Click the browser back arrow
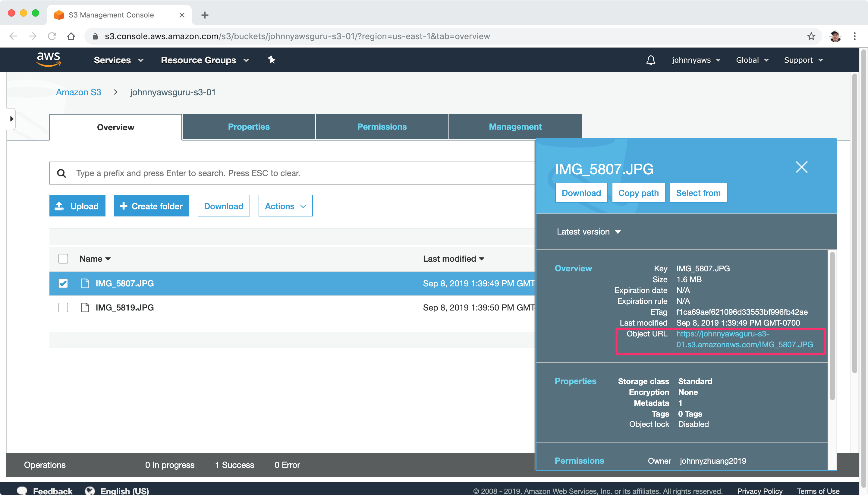 click(x=13, y=36)
